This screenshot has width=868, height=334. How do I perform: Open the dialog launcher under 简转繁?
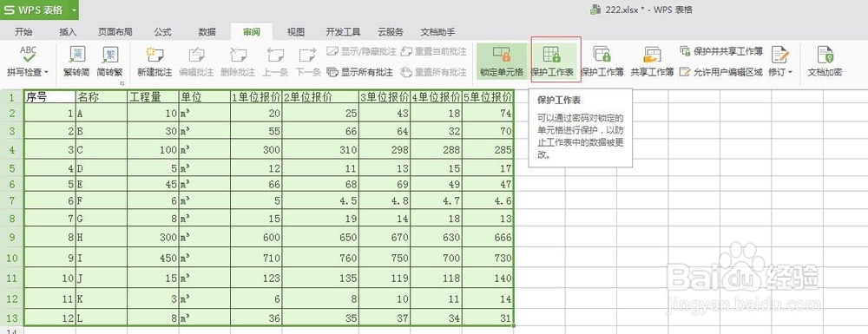[122, 83]
